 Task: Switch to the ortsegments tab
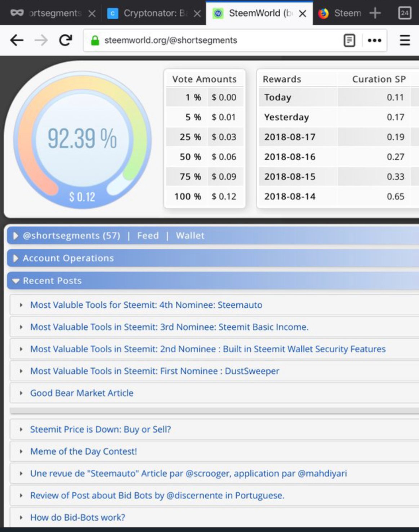(55, 13)
